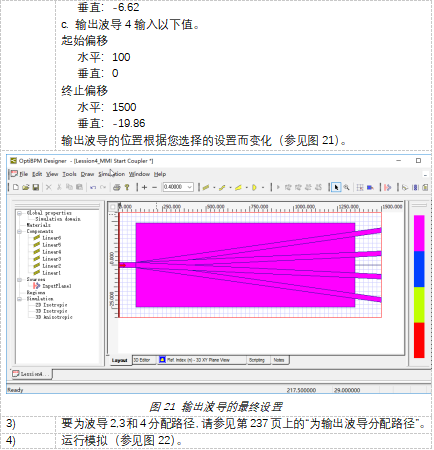Activate the Select arrow pointer tool
434x450 pixels.
point(336,187)
